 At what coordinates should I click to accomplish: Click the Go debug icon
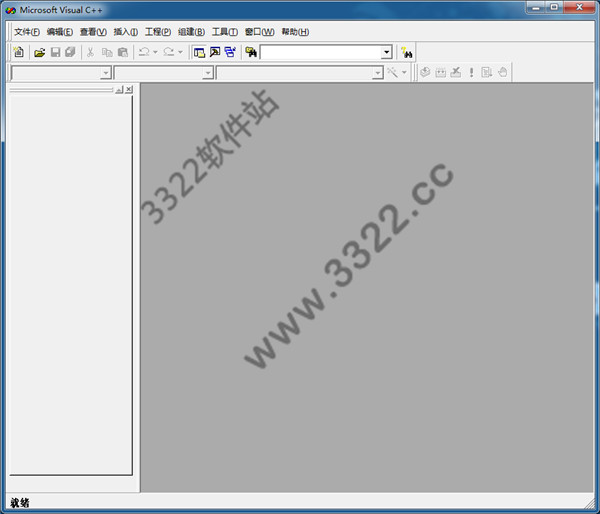487,72
